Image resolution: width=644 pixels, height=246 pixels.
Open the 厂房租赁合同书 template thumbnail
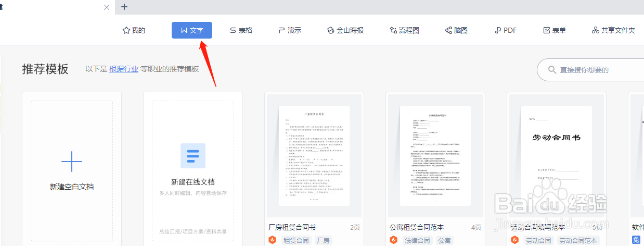tap(314, 156)
